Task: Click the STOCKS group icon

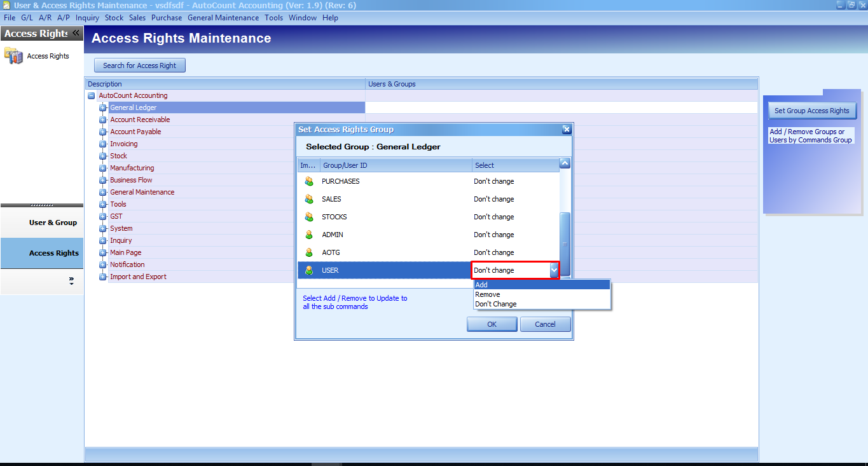Action: click(x=309, y=217)
